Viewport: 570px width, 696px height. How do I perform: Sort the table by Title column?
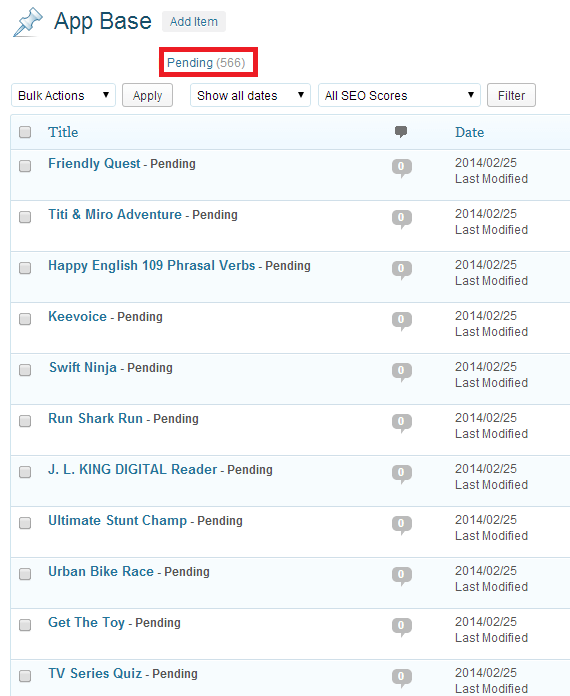click(63, 132)
